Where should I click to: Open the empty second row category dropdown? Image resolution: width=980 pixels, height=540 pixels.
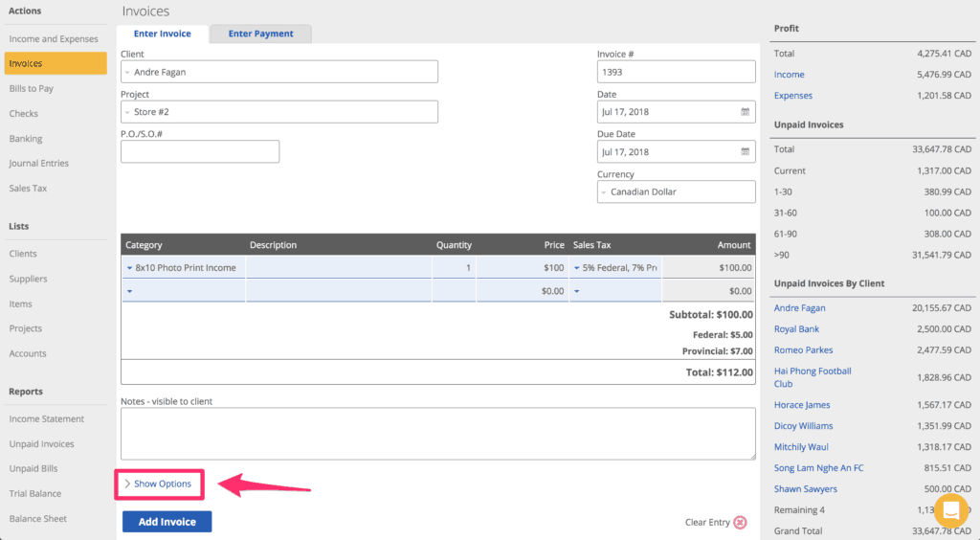tap(130, 291)
